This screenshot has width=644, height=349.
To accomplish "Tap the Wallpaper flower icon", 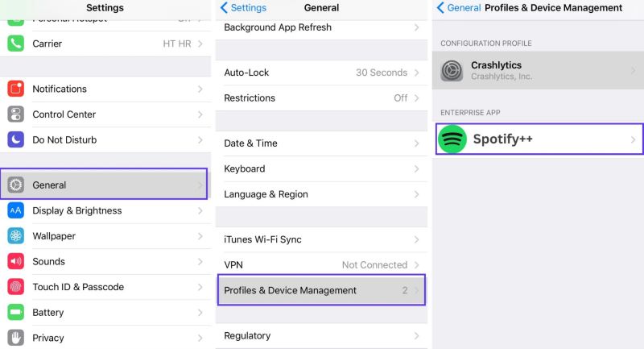I will 16,236.
